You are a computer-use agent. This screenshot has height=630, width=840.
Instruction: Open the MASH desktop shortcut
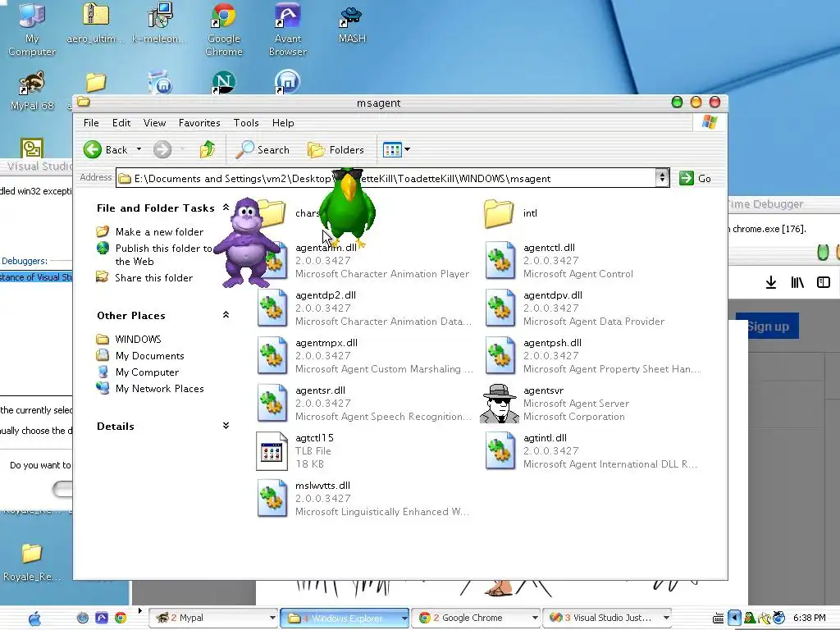352,24
